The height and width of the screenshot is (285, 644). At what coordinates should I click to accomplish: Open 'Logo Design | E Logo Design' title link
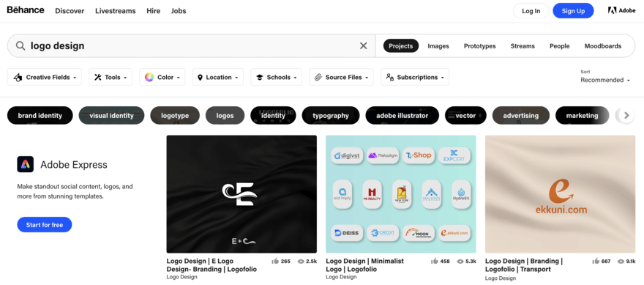(x=211, y=265)
